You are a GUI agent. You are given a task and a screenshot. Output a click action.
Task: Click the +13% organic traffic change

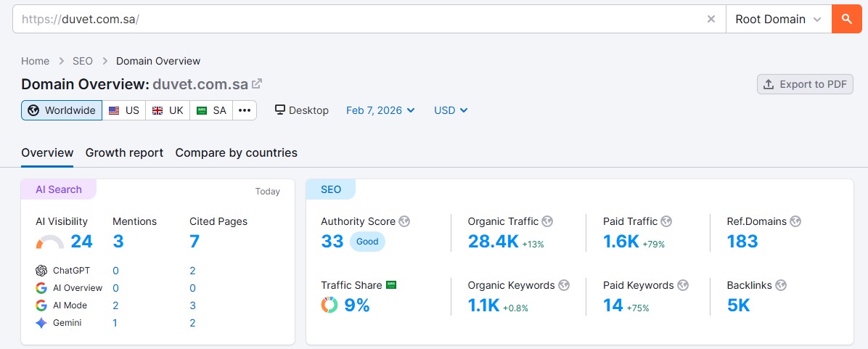pyautogui.click(x=533, y=244)
